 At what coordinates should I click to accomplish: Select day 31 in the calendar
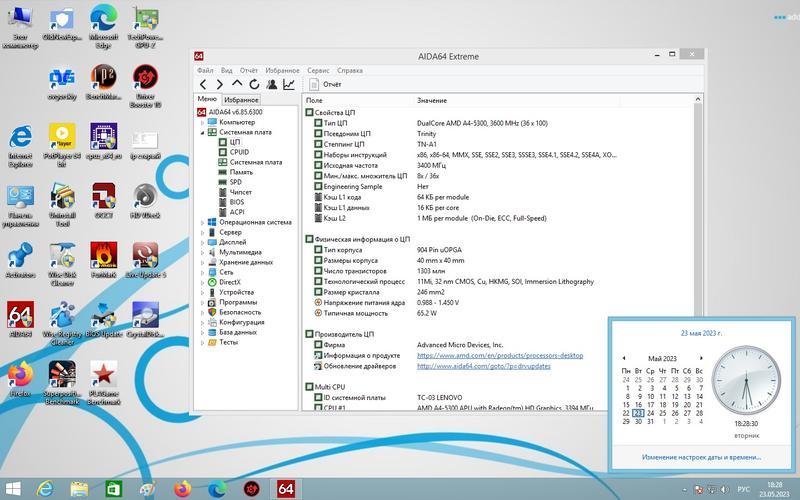pos(650,421)
